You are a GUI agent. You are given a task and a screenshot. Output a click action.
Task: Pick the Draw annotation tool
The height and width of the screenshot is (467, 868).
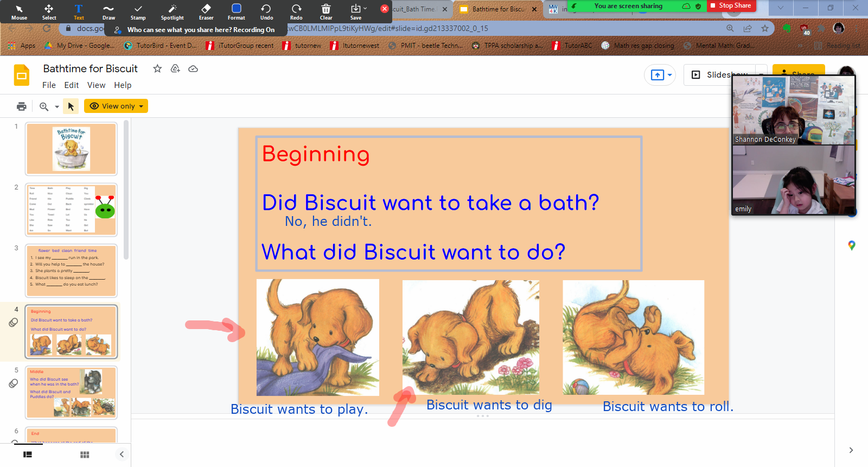pyautogui.click(x=108, y=12)
